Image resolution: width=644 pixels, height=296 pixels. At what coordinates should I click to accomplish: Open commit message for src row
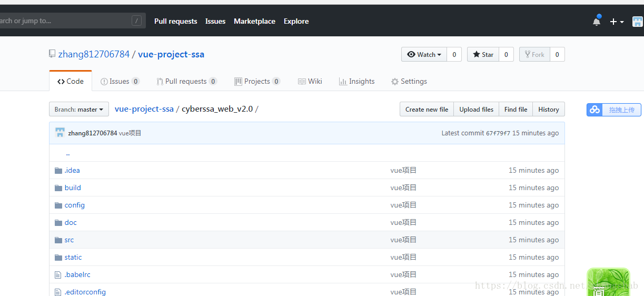403,240
